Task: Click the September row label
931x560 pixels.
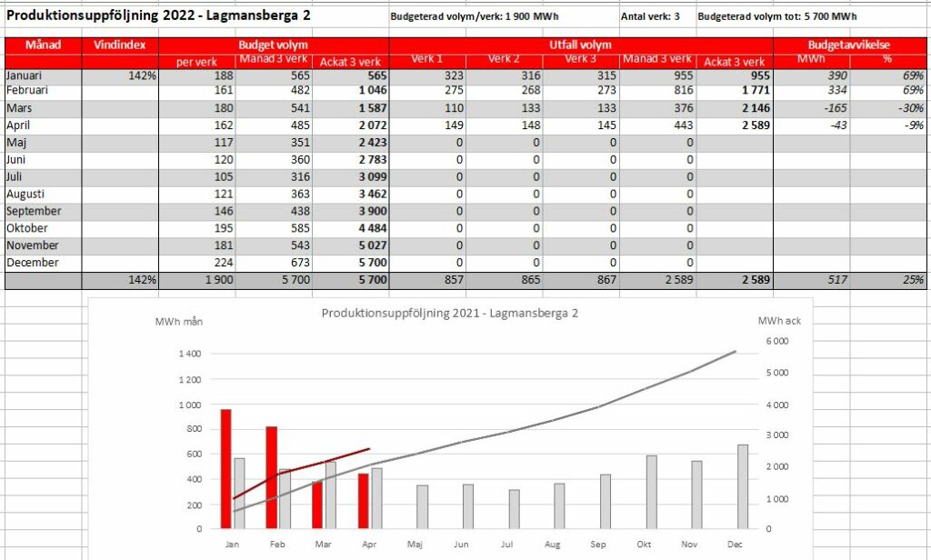Action: pos(34,212)
